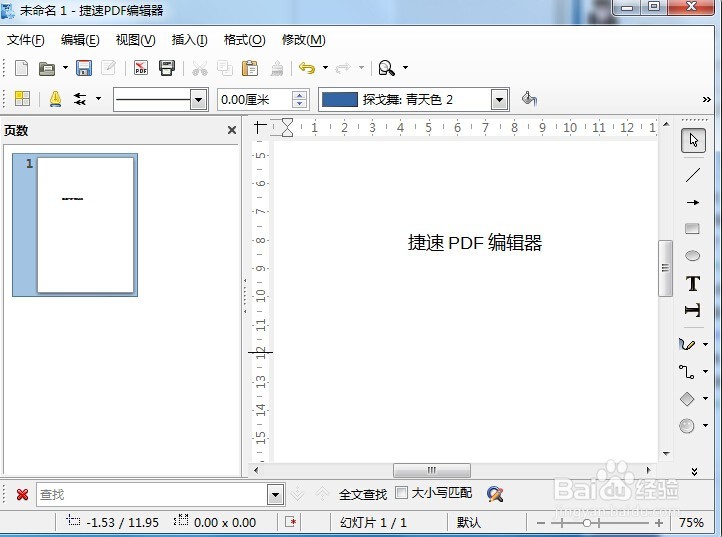Click the format paintbrush icon
722x537 pixels.
coord(277,68)
